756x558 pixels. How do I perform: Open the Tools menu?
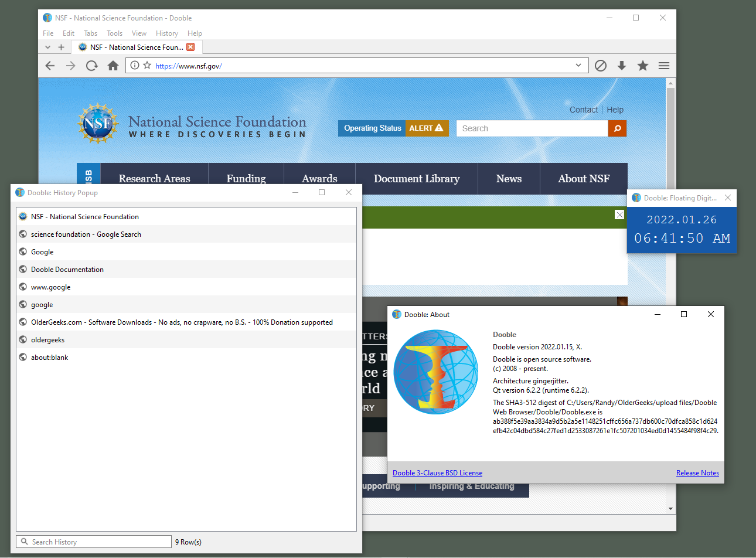click(x=114, y=33)
